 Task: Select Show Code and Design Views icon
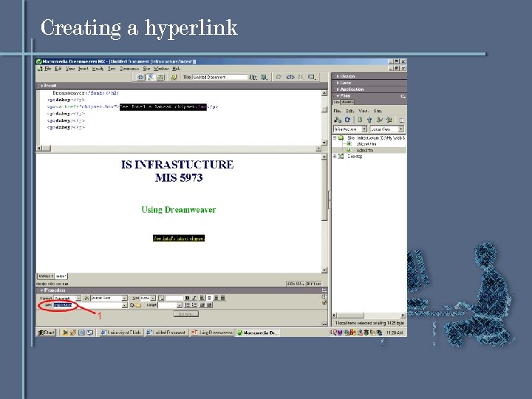(x=150, y=78)
